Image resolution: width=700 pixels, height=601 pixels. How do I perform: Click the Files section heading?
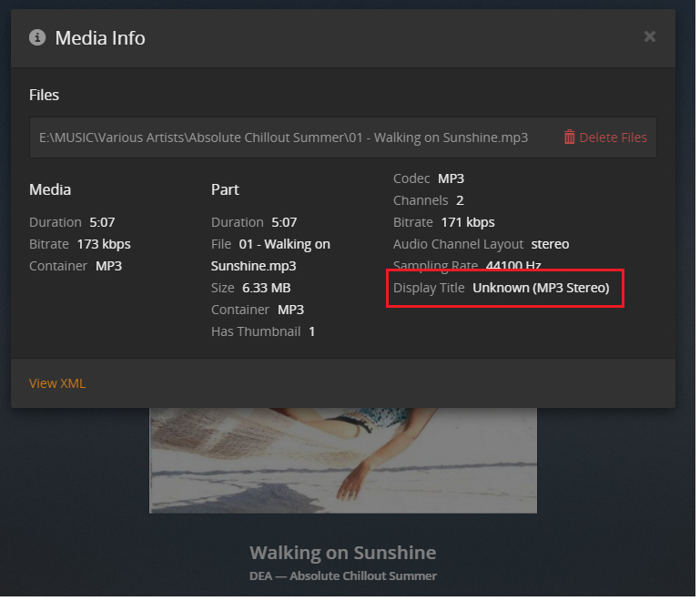[x=45, y=95]
